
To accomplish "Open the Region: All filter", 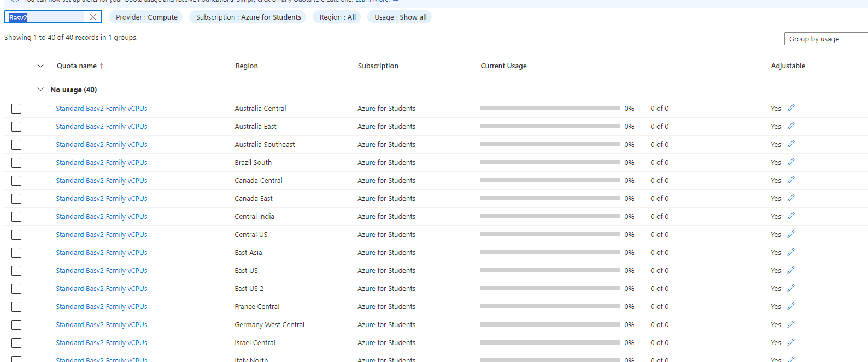I will click(337, 17).
